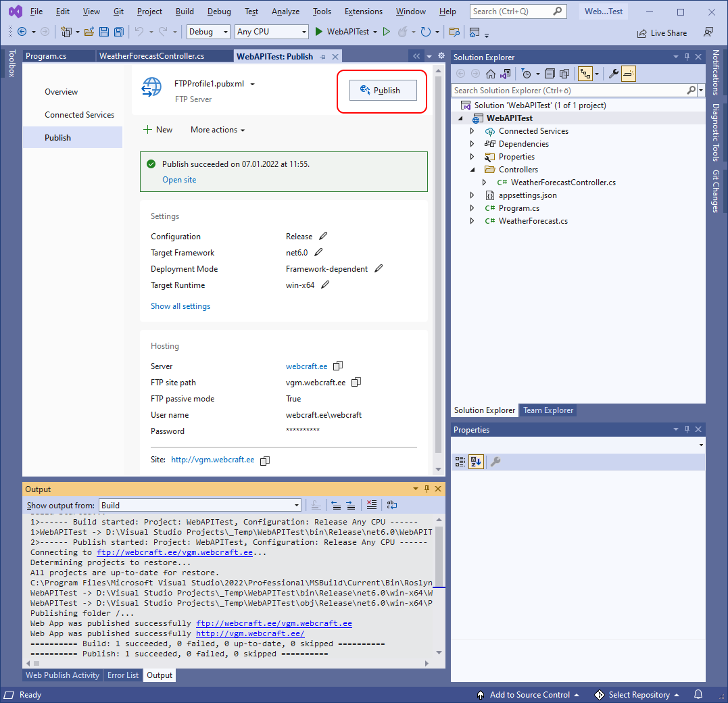Clear all text in Output window
Viewport: 728px width, 703px height.
tap(371, 505)
